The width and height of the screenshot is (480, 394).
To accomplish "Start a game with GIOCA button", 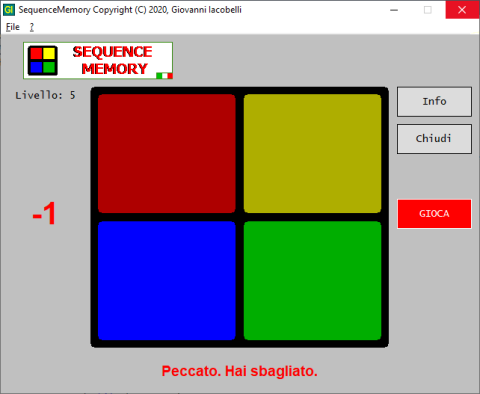I will (434, 214).
